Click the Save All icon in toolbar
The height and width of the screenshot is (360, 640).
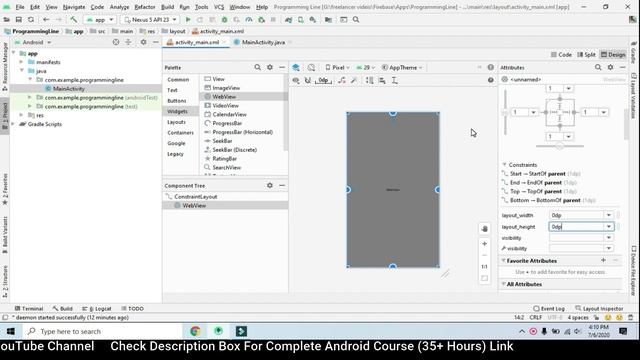[18, 20]
